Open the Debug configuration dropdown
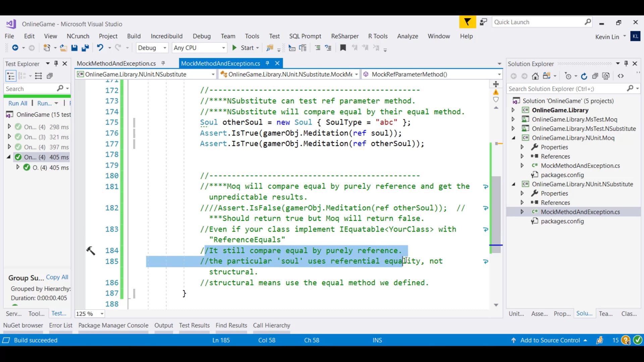Screen dimensions: 644x362 pyautogui.click(x=165, y=48)
